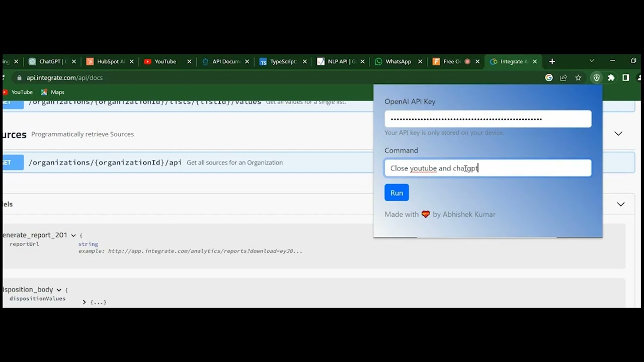This screenshot has width=644, height=362.
Task: Click the Google icon in the address bar
Action: 549,77
